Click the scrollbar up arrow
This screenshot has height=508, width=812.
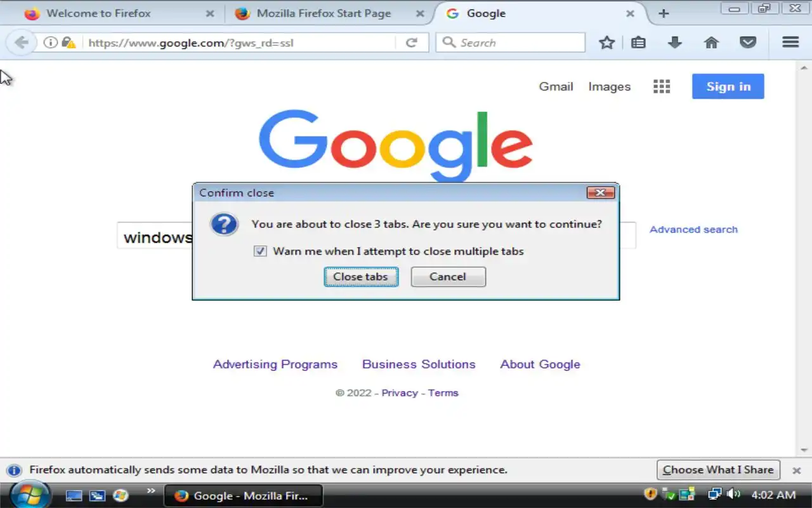pyautogui.click(x=804, y=68)
